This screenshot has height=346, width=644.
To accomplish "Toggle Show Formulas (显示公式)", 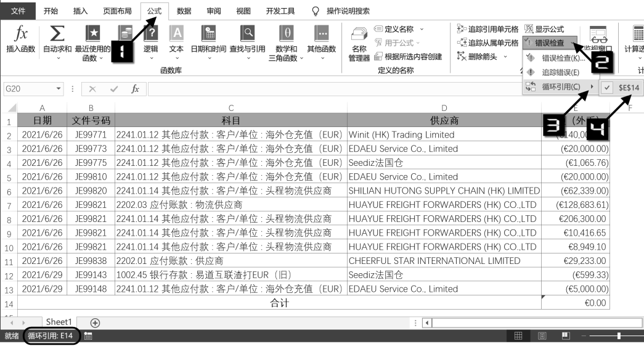I will (x=545, y=29).
